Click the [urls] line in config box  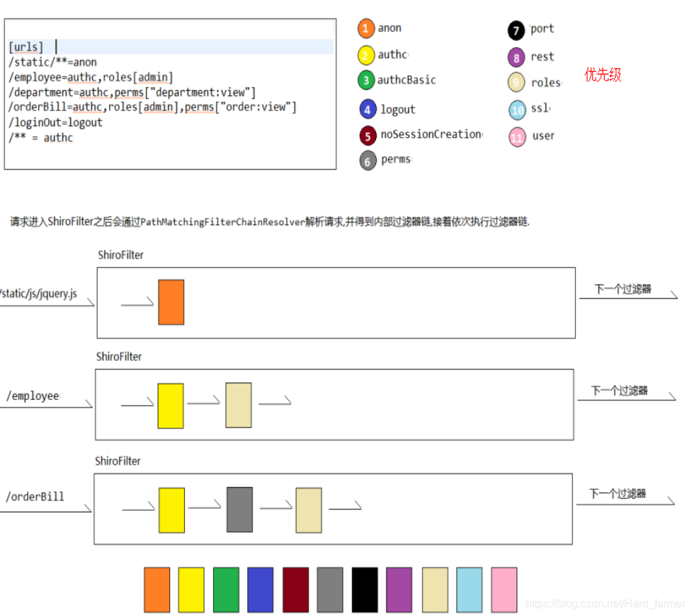(x=26, y=47)
